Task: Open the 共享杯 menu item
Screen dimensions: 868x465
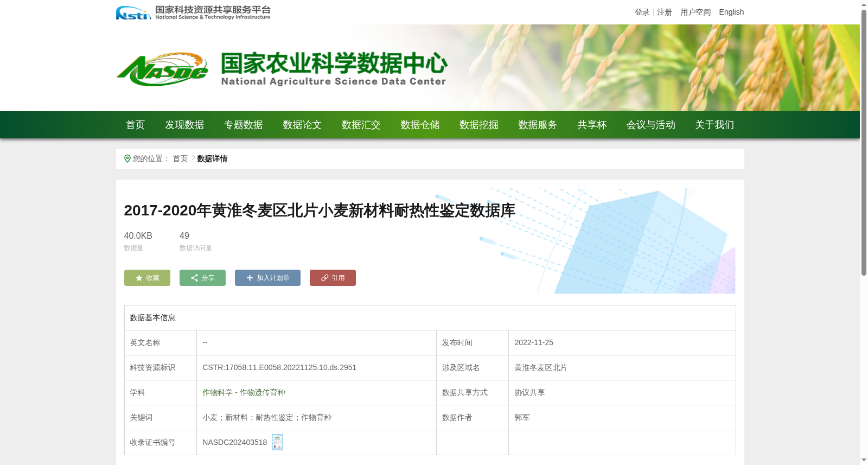Action: (x=592, y=125)
